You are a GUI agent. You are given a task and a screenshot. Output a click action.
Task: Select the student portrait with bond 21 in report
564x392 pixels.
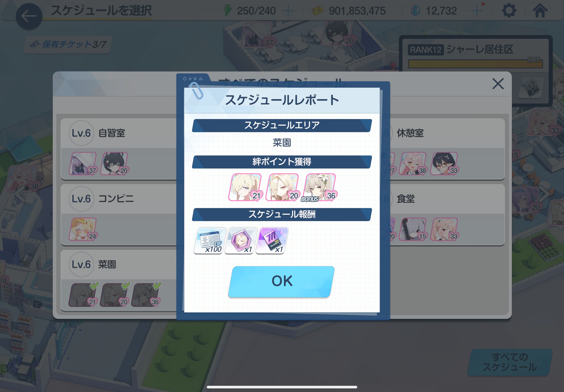(x=245, y=187)
